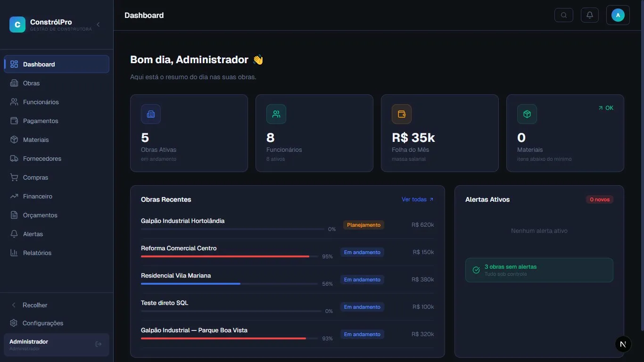Open Ver todas link in Obras Recentes

(x=418, y=199)
